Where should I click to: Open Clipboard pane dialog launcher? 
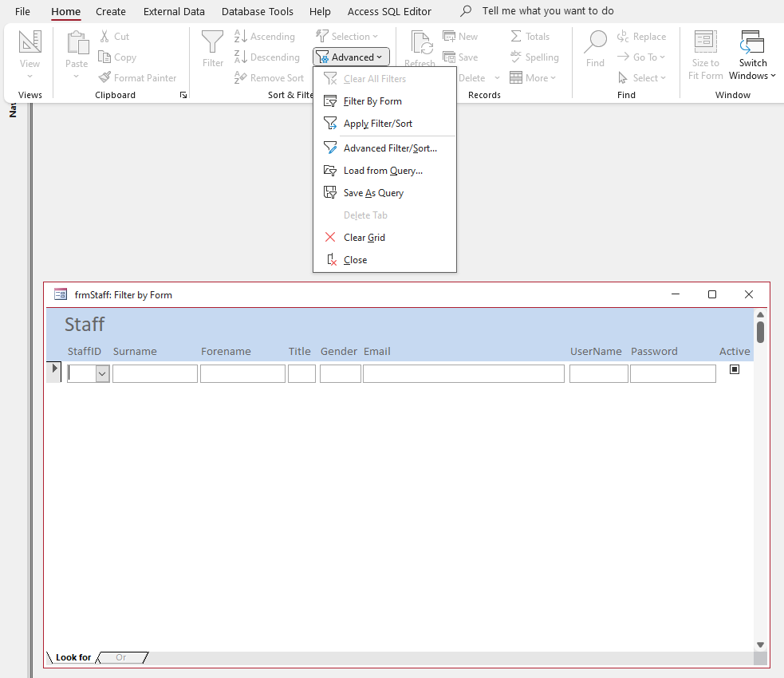(183, 95)
